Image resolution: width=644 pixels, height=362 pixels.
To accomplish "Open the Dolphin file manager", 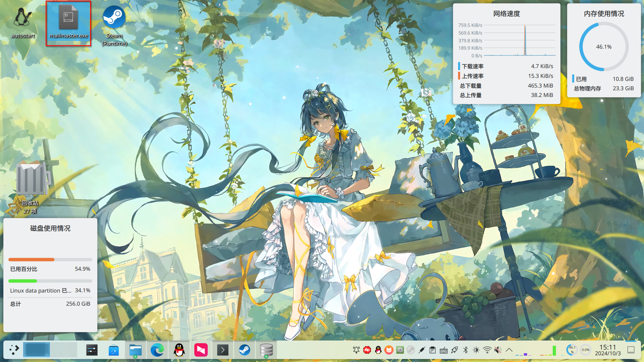I will (136, 350).
